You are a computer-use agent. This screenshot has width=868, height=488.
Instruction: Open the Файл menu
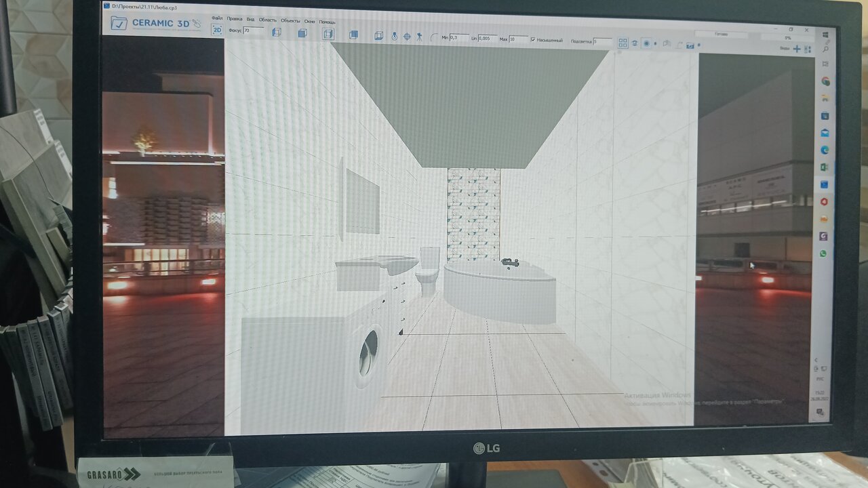(x=217, y=18)
